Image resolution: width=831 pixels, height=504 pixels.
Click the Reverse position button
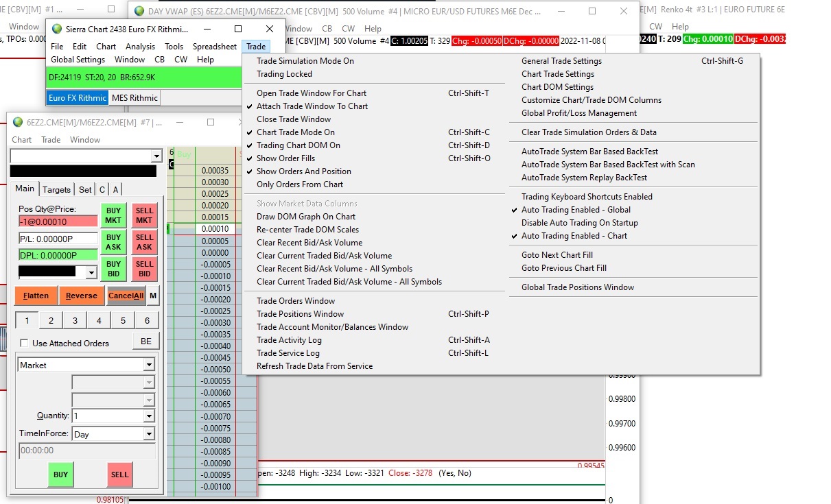pyautogui.click(x=82, y=296)
